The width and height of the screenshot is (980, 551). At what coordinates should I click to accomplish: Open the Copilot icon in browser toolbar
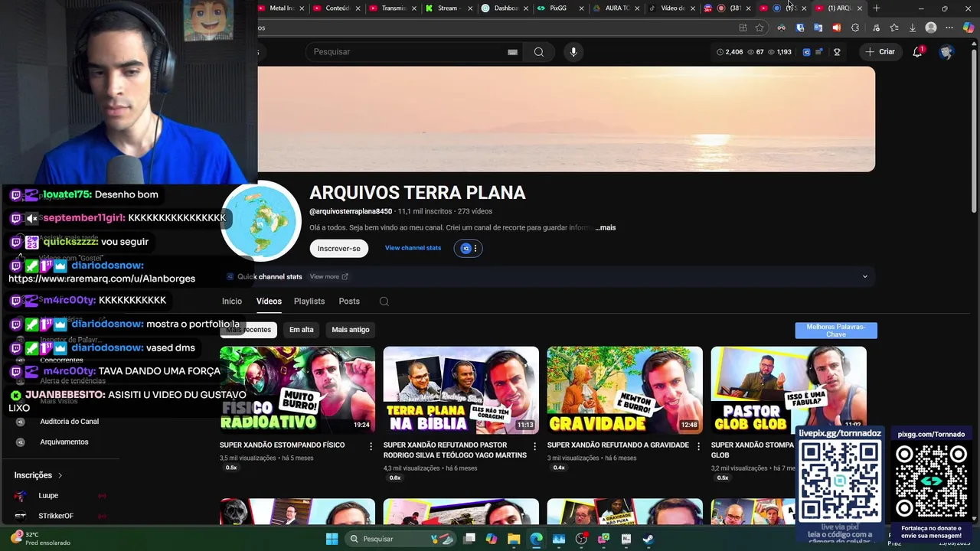(969, 28)
